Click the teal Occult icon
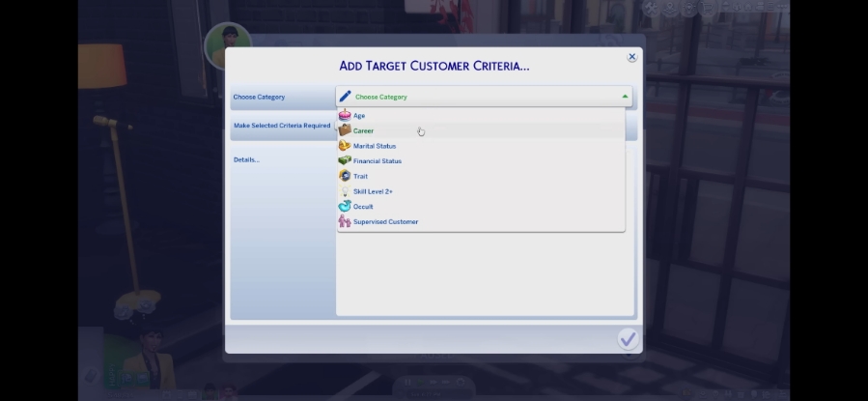This screenshot has height=401, width=868. click(345, 206)
